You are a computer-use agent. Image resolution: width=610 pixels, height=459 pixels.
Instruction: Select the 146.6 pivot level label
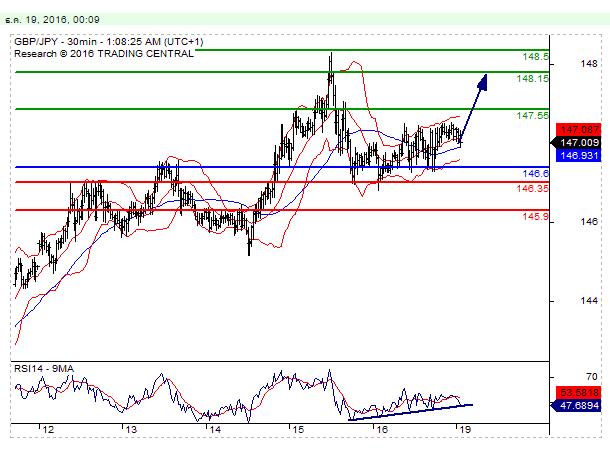(535, 173)
